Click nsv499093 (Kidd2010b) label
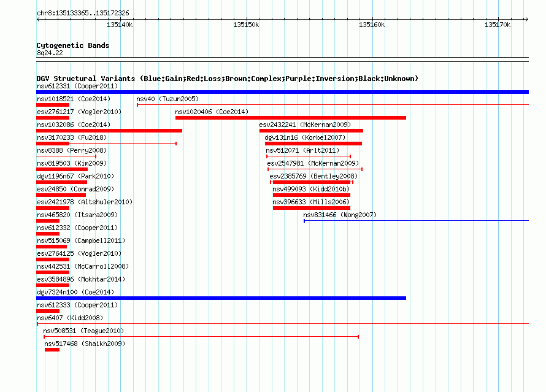 311,189
